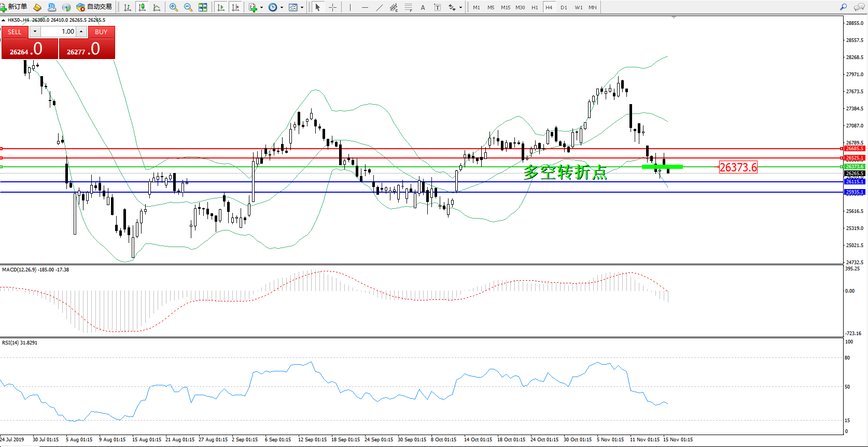The image size is (868, 447).
Task: Select the crosshair cursor tool
Action: [x=332, y=7]
